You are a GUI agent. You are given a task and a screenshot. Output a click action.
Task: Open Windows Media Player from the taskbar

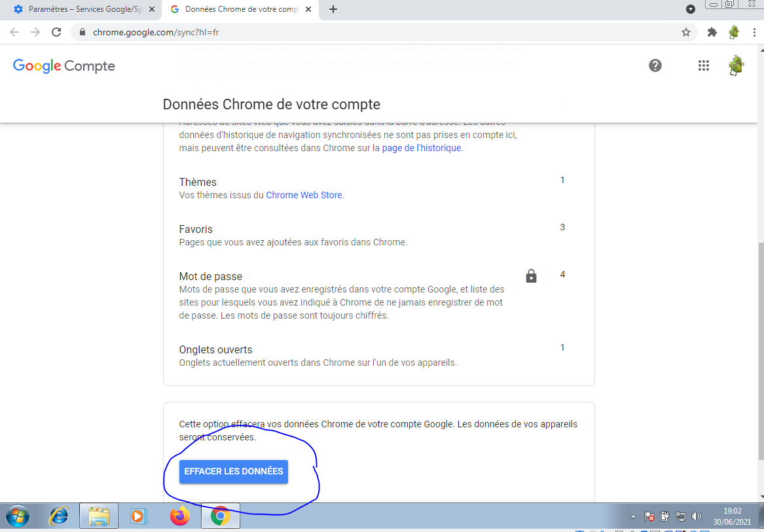[x=139, y=516]
